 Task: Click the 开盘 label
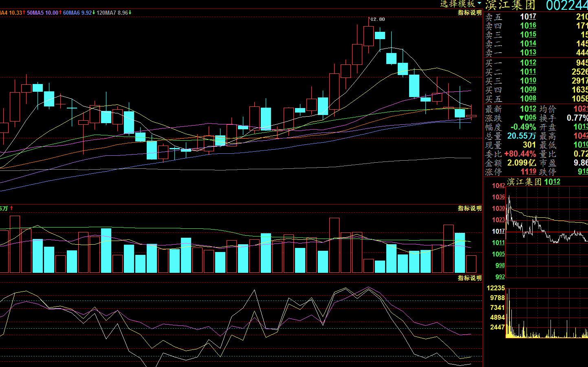pos(548,127)
